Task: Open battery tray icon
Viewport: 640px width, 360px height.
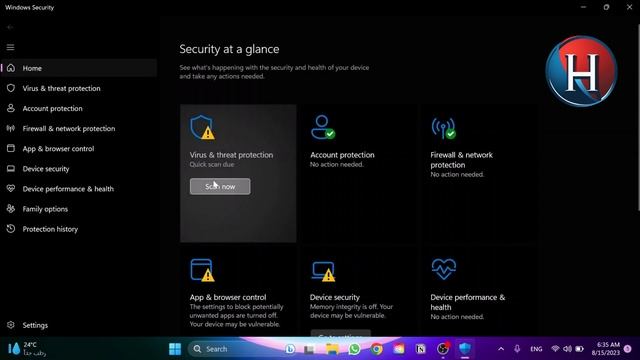Action: [579, 349]
